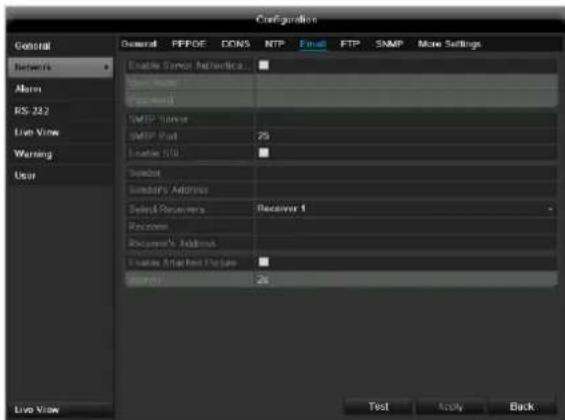Click the Receiver name input field
The height and width of the screenshot is (420, 565).
coord(405,226)
